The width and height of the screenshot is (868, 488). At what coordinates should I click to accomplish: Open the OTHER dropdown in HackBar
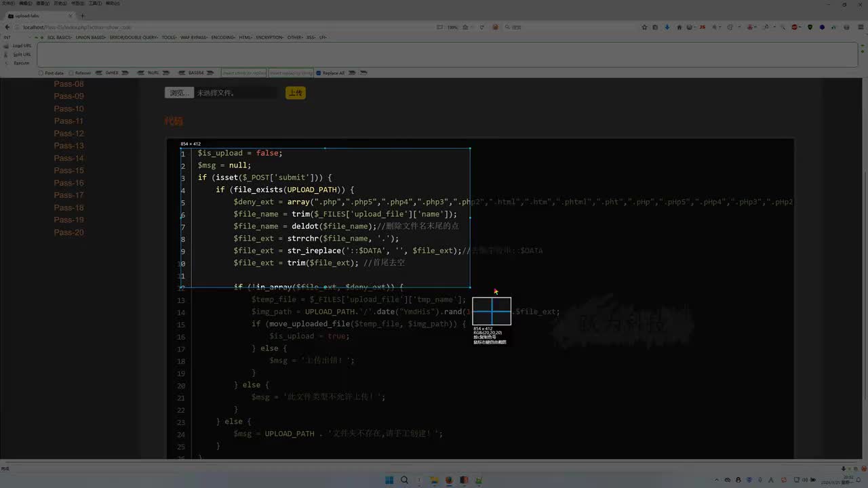[295, 37]
